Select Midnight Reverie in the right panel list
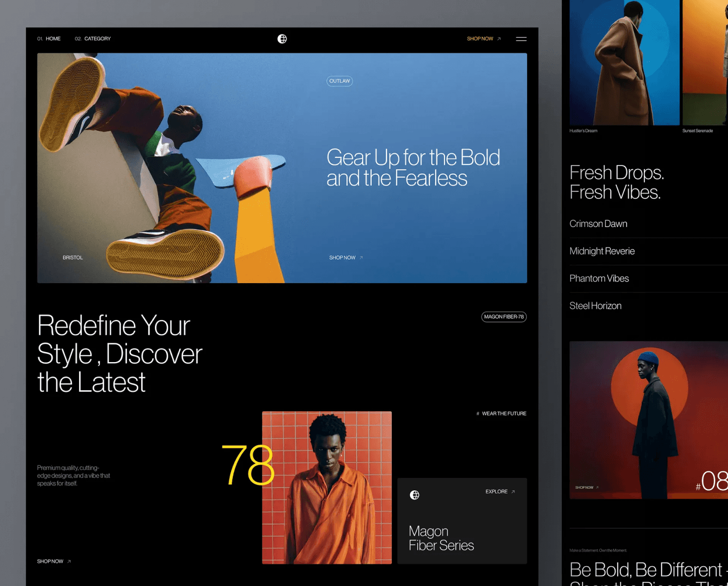Screen dimensions: 728x586 tap(602, 251)
